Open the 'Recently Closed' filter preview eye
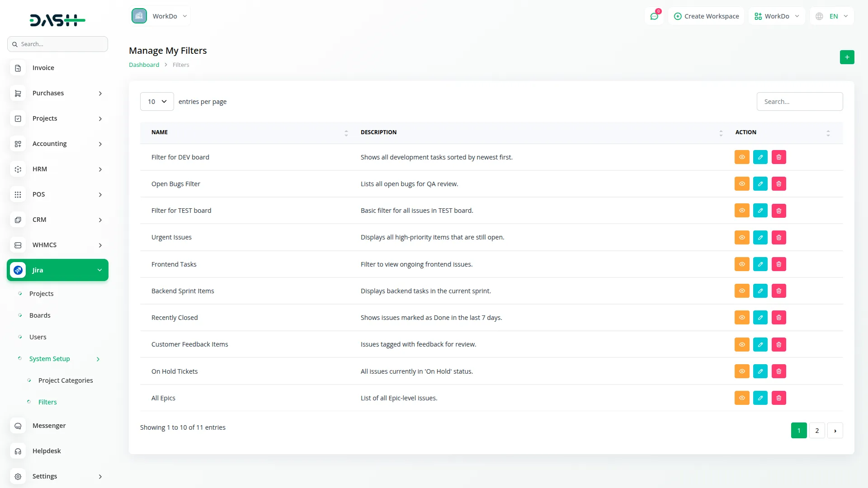This screenshot has width=868, height=488. click(x=741, y=317)
